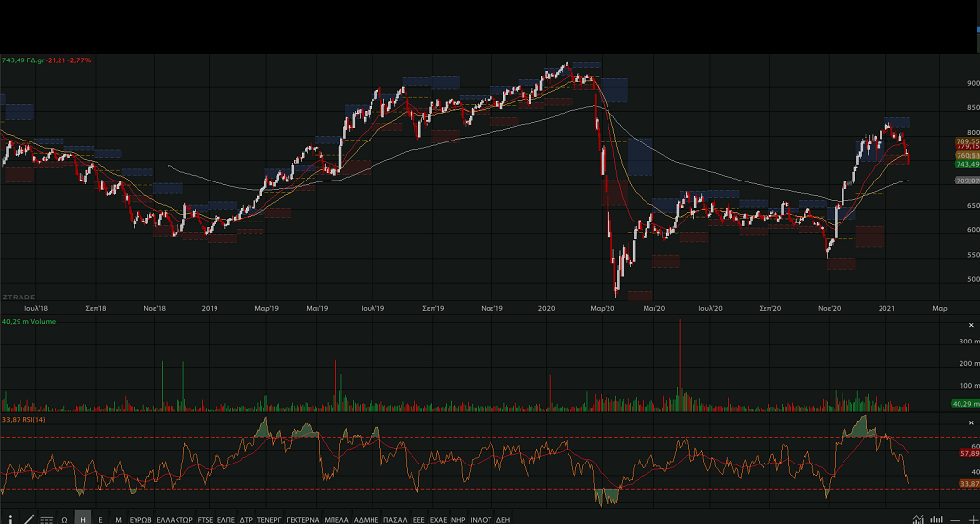980x524 pixels.
Task: Toggle the highlighted Η timeframe button
Action: [x=83, y=519]
